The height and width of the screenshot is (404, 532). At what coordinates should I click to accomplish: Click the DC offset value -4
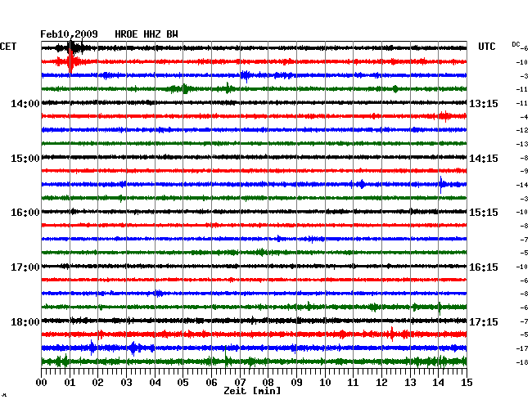click(x=524, y=117)
